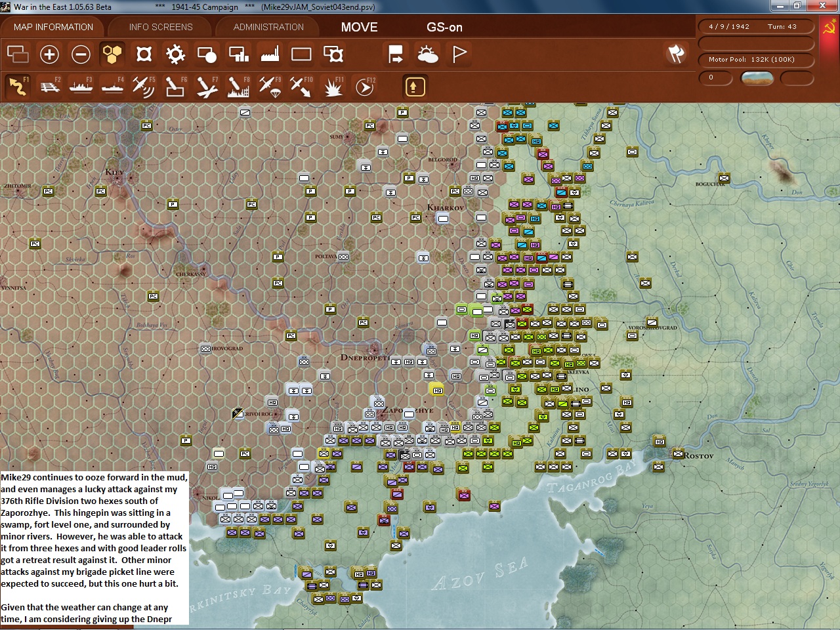
Task: Click the date and Turn 43 field
Action: click(756, 27)
